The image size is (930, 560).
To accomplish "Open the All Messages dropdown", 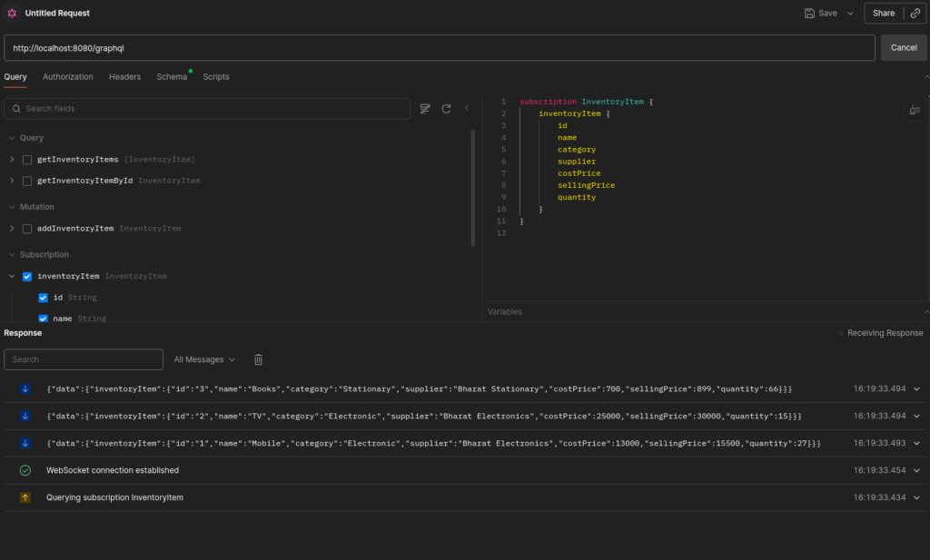I will tap(203, 359).
